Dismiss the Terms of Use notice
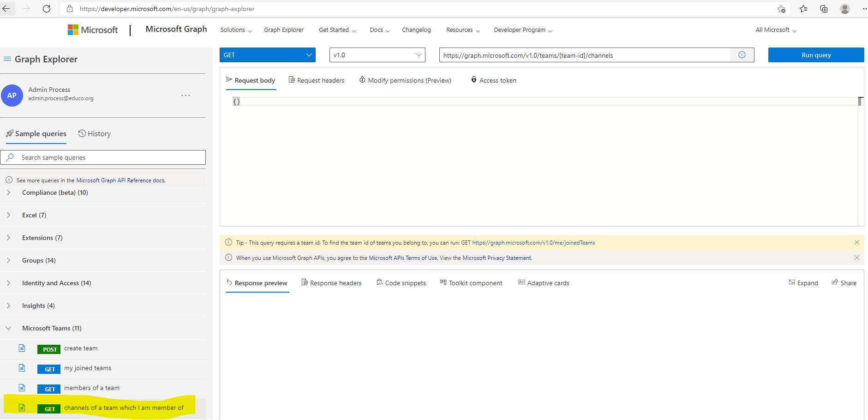This screenshot has height=420, width=868. (x=857, y=258)
